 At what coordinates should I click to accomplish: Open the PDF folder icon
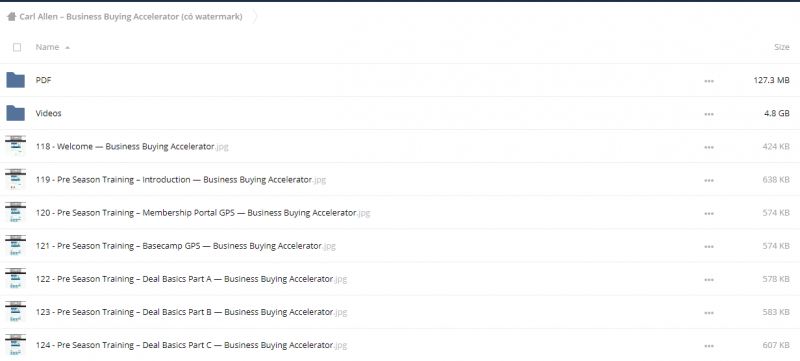coord(15,80)
